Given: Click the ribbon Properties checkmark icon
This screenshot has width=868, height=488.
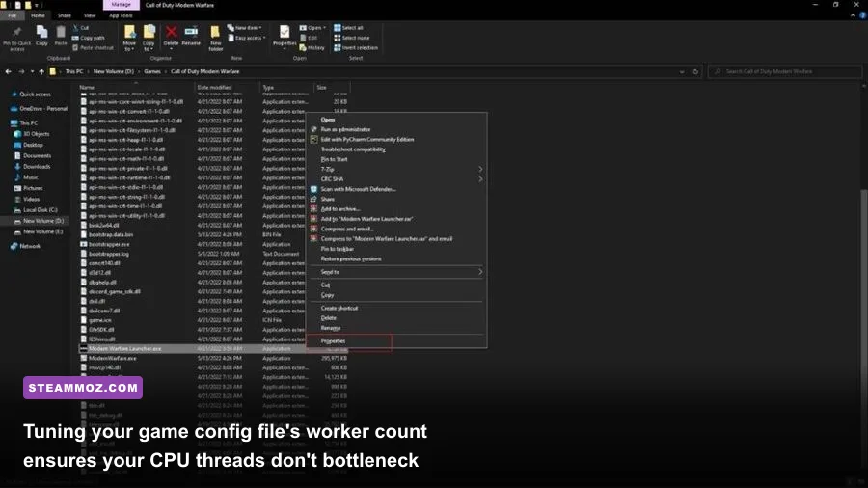Looking at the screenshot, I should [285, 32].
